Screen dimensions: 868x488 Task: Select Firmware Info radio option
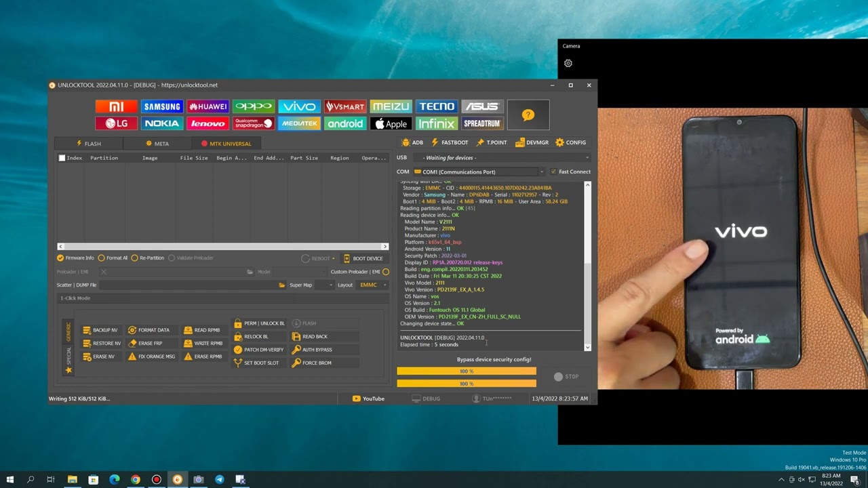(75, 258)
